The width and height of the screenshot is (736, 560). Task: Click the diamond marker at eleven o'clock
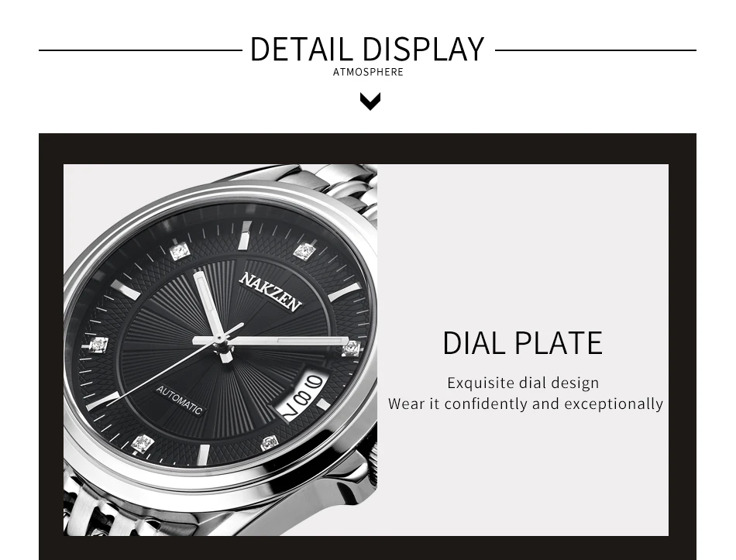click(x=180, y=252)
